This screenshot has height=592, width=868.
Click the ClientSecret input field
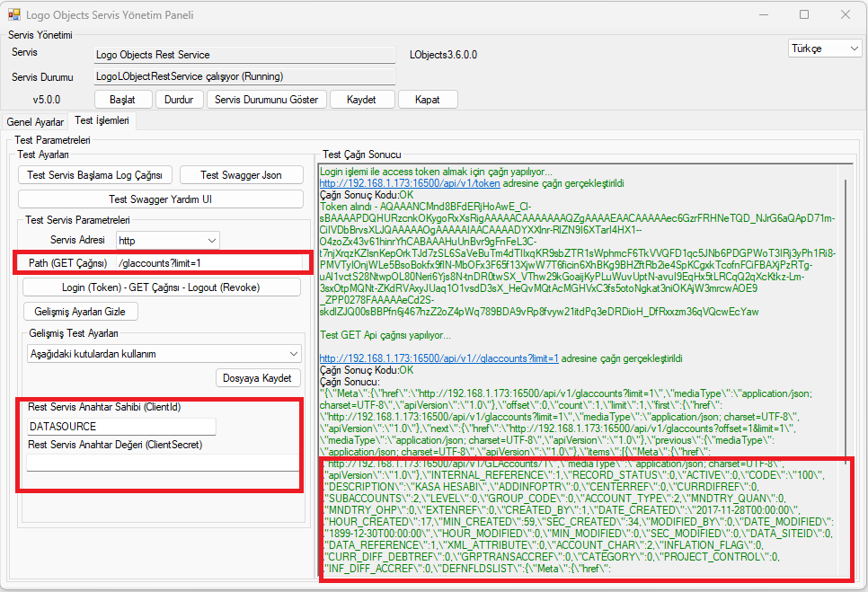(163, 463)
